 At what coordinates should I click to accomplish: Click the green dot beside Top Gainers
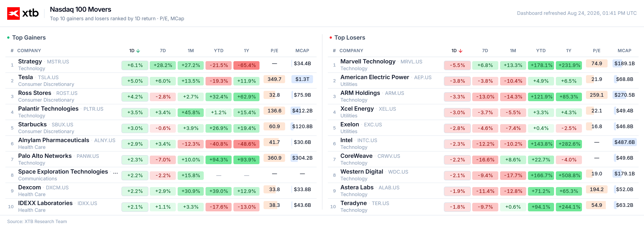(8, 38)
